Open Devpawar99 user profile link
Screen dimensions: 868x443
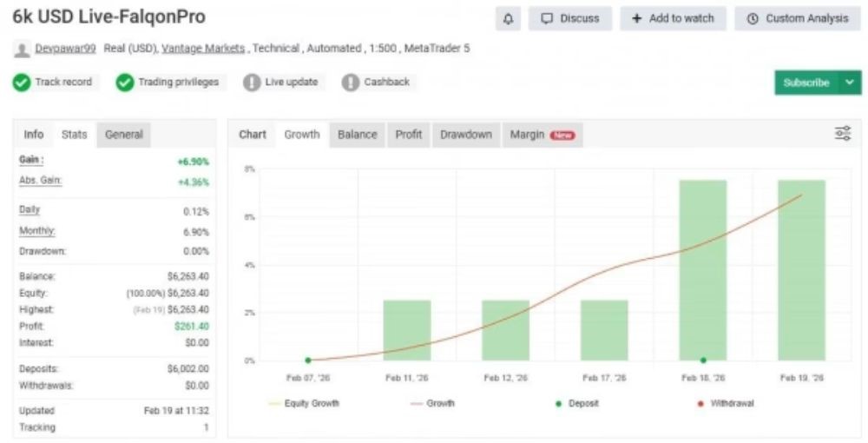point(65,49)
